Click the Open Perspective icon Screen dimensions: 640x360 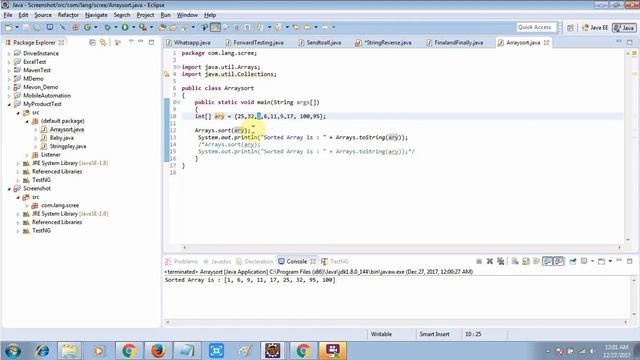click(x=570, y=27)
